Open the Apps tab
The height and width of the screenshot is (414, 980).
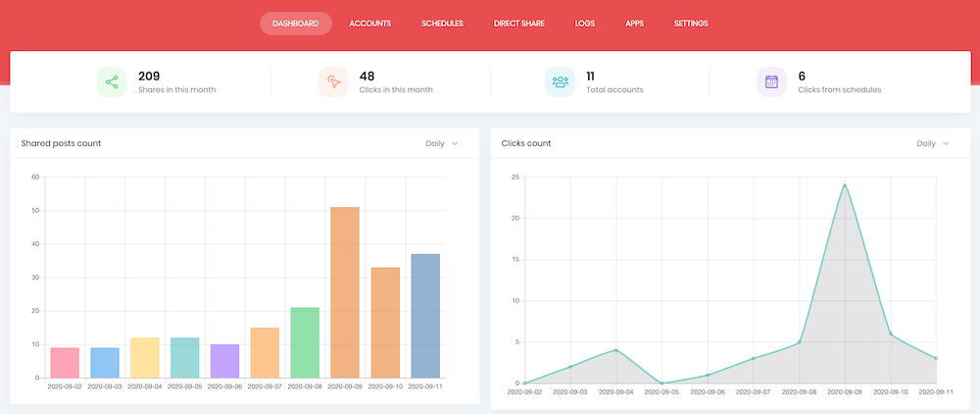pyautogui.click(x=634, y=24)
